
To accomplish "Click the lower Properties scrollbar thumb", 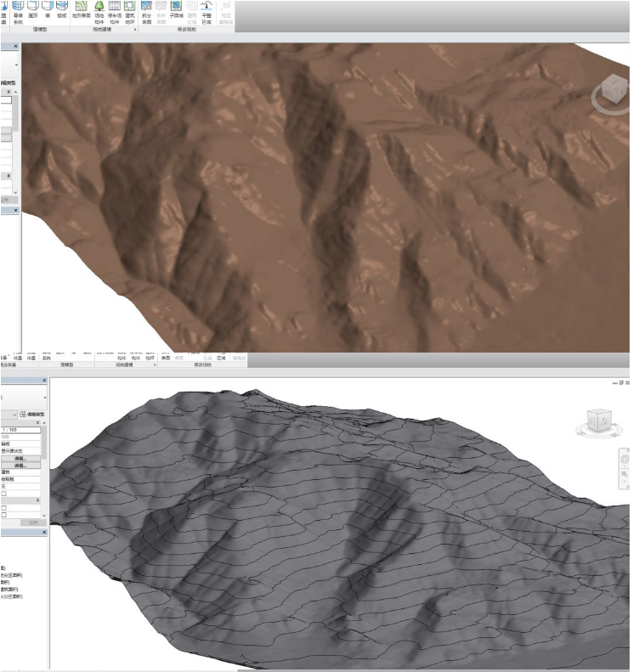I will click(43, 441).
